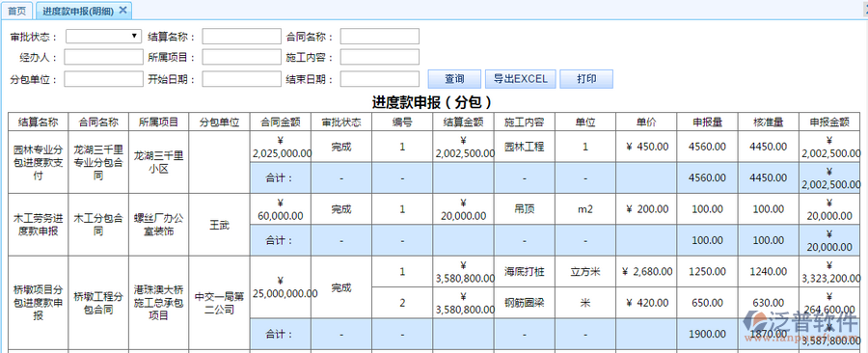The width and height of the screenshot is (868, 353).
Task: Click the 打印 button
Action: click(x=586, y=78)
